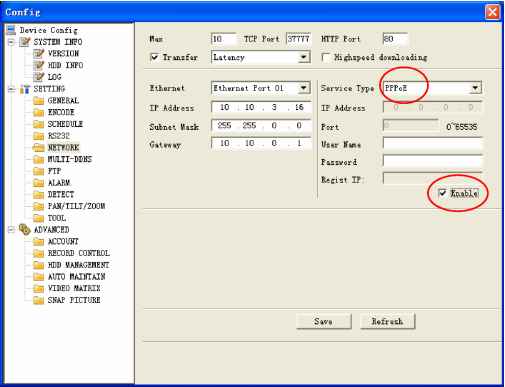
Task: Select the ALARM tree label
Action: [x=59, y=183]
